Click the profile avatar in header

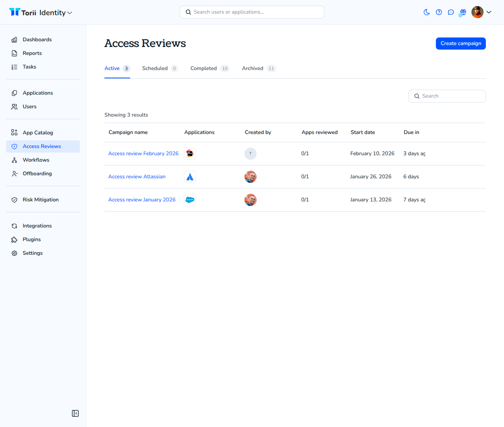(478, 12)
